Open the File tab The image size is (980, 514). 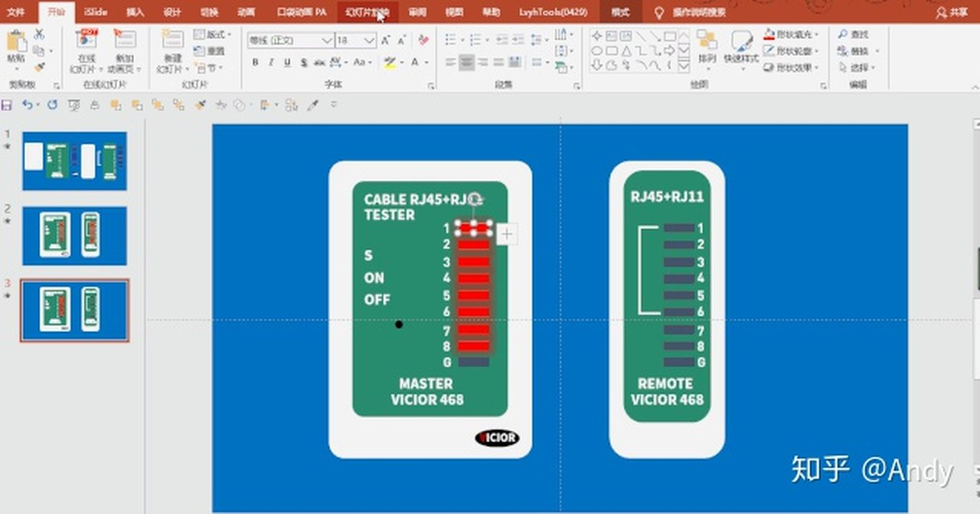click(16, 12)
